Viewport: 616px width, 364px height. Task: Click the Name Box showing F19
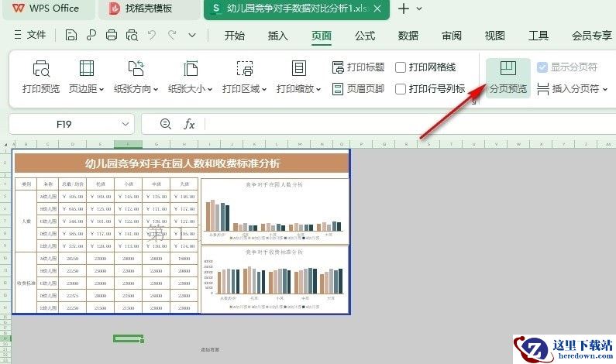pos(64,125)
